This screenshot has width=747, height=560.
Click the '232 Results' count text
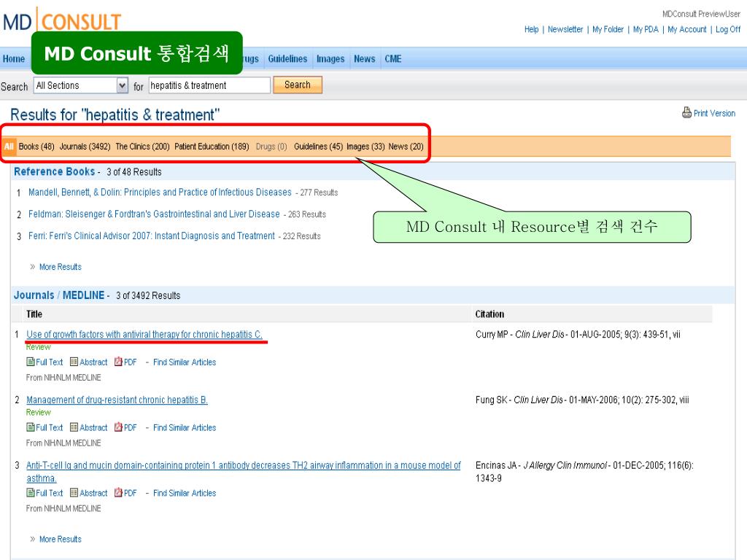point(301,236)
